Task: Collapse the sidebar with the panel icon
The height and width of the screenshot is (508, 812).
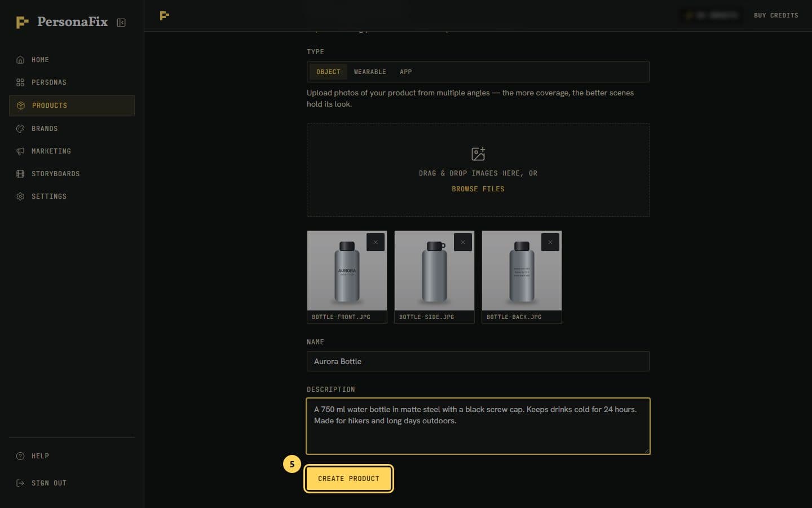Action: pos(121,23)
